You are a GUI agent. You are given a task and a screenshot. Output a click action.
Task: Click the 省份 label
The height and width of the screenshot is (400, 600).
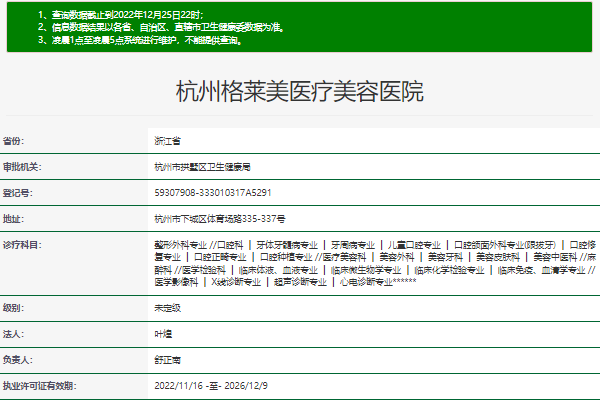(13, 141)
